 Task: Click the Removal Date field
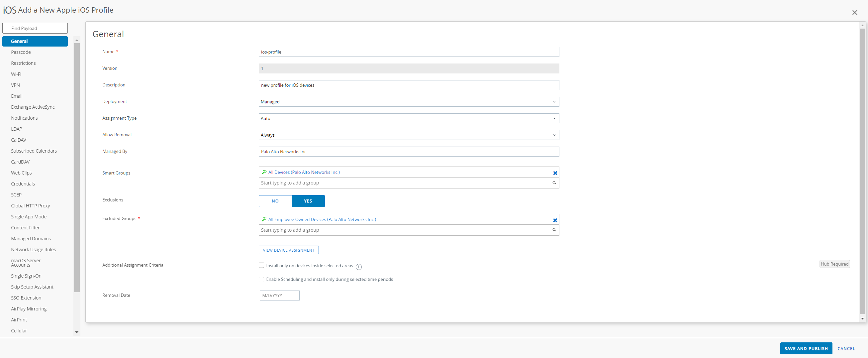(x=279, y=295)
